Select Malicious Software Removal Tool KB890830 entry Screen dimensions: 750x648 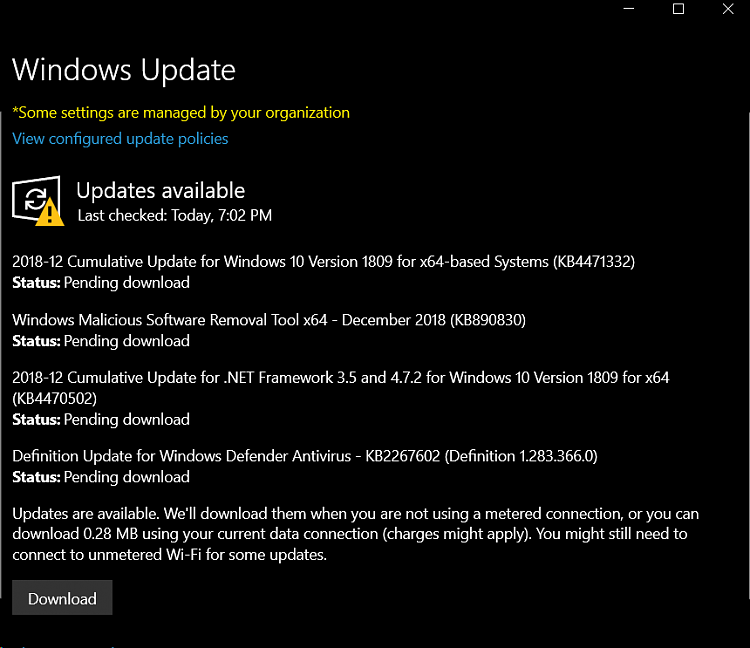269,319
